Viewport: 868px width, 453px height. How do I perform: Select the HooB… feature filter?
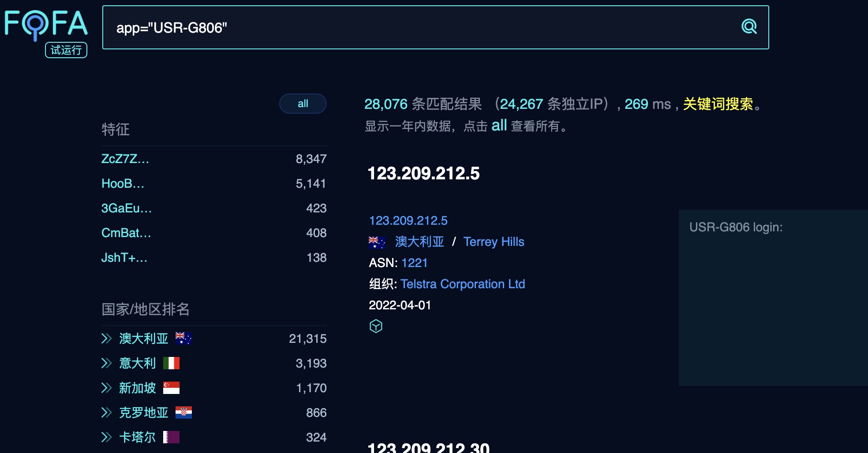point(123,183)
